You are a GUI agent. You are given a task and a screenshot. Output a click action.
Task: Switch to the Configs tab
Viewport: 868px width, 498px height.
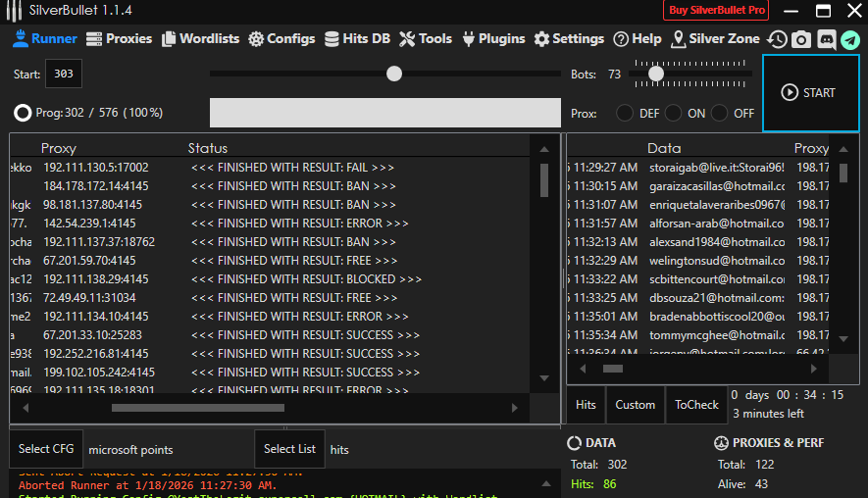pos(281,39)
